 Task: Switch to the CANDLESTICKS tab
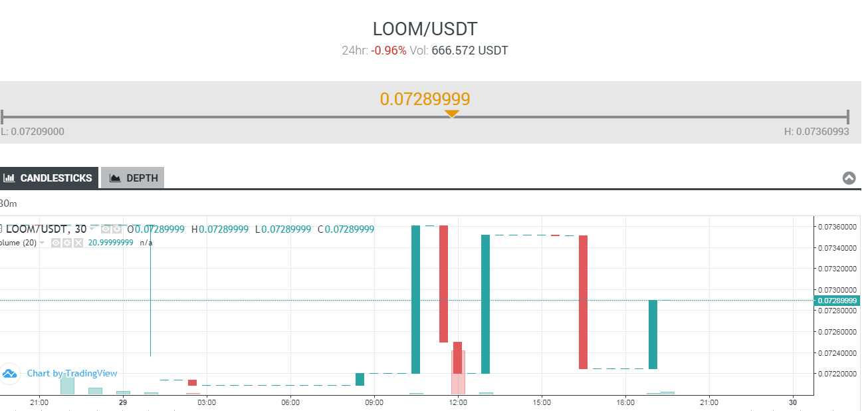click(48, 178)
